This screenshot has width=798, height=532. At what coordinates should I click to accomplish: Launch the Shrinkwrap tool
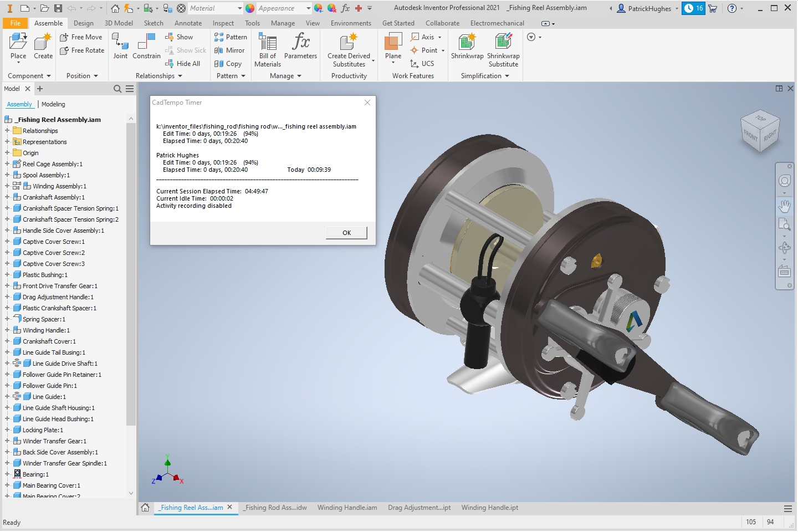click(x=467, y=47)
